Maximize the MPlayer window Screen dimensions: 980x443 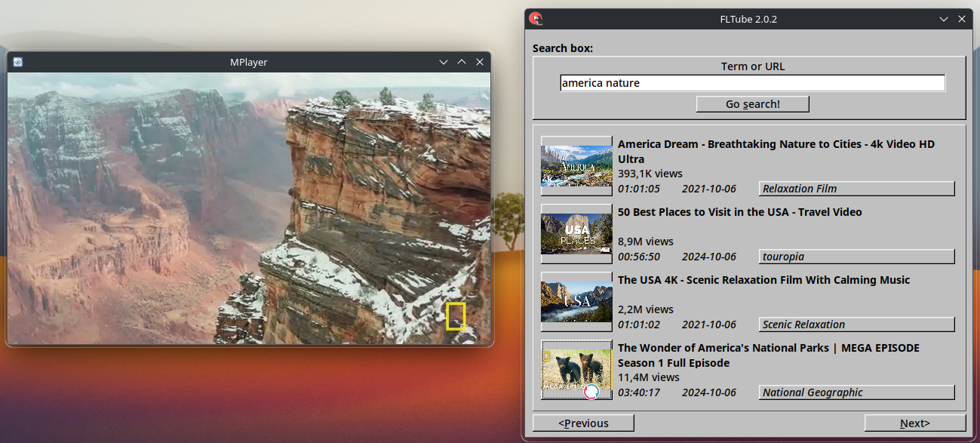point(462,62)
